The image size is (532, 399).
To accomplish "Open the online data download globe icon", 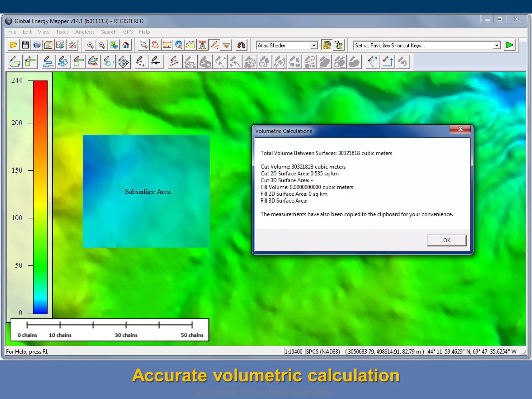I will click(x=37, y=45).
